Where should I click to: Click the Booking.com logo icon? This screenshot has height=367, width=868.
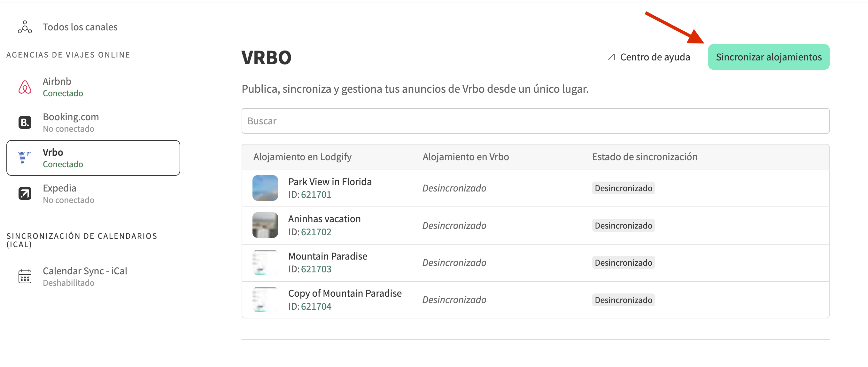(25, 122)
